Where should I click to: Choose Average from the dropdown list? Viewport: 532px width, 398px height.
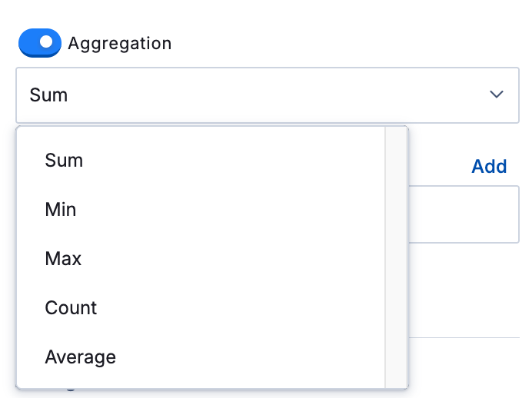tap(80, 357)
